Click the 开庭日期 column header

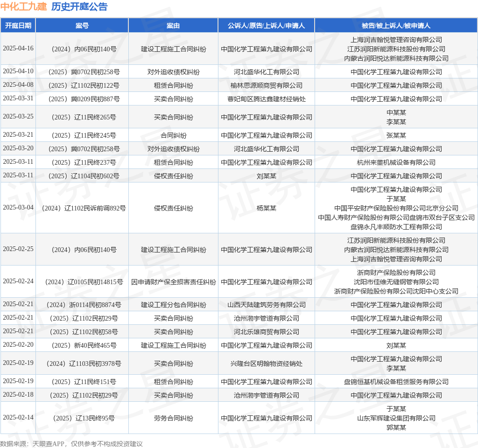click(x=18, y=26)
